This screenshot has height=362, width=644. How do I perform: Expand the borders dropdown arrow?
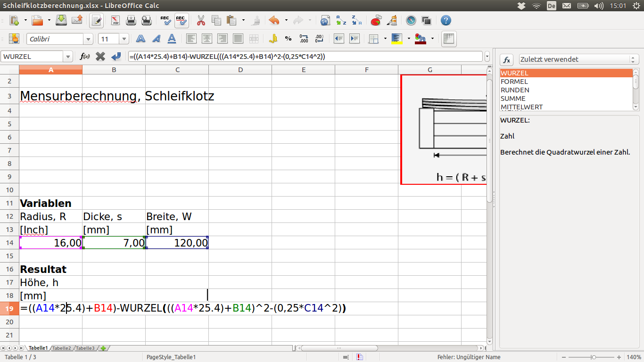(x=385, y=39)
